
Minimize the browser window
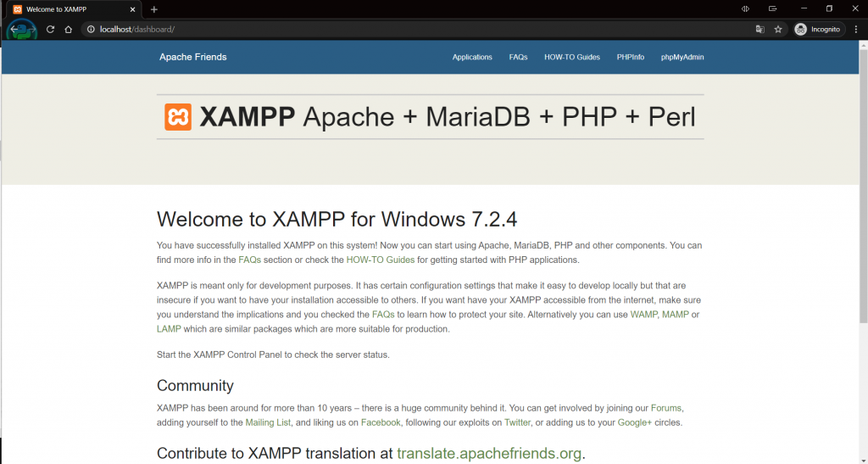804,8
